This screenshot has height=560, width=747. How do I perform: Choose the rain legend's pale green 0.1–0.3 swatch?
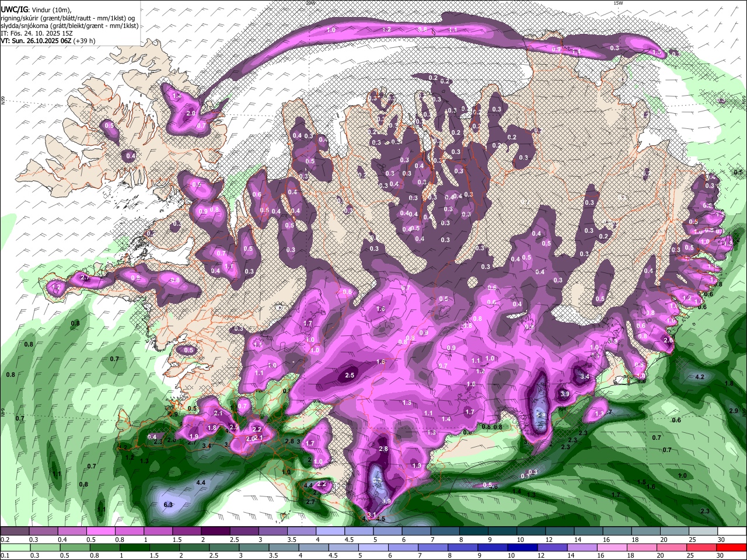[x=15, y=547]
